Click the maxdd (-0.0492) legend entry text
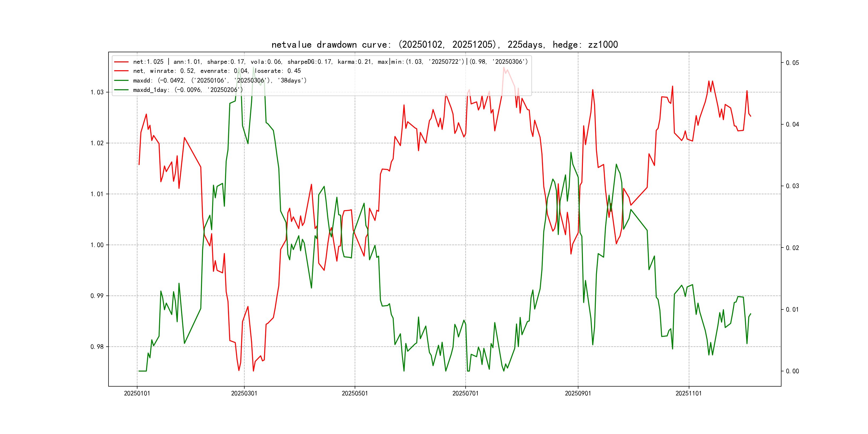Viewport: 868px width, 434px height. pos(220,81)
